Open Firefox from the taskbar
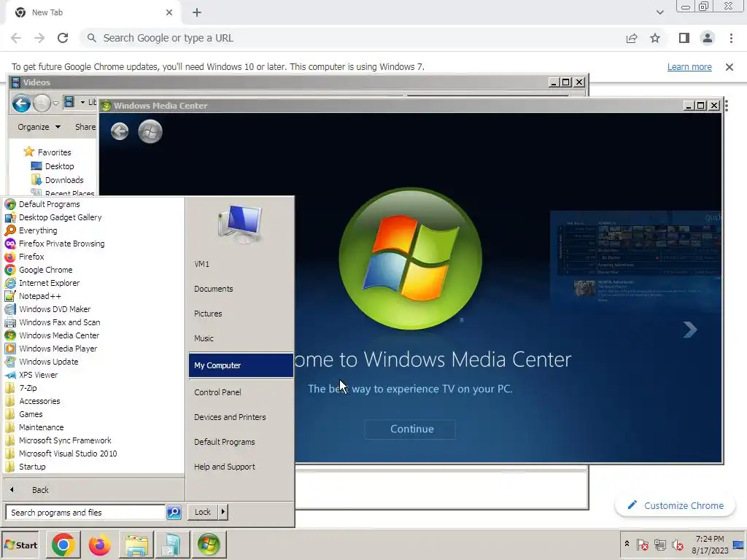747x560 pixels. click(99, 545)
